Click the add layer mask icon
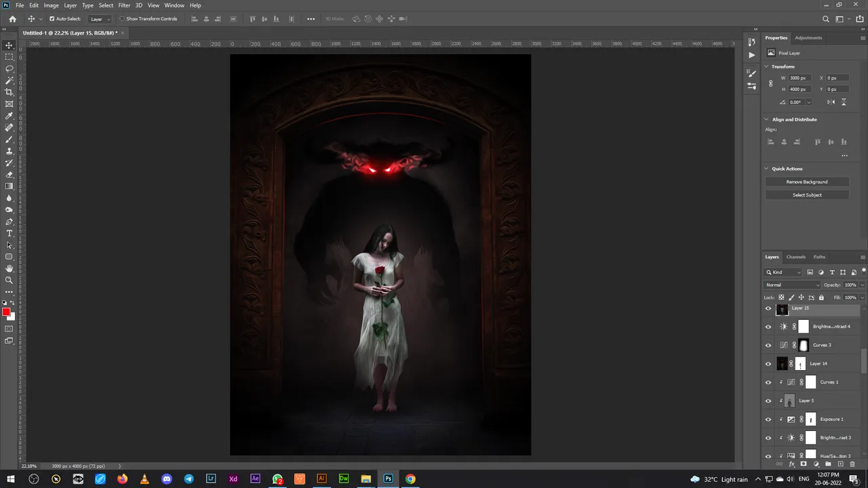The image size is (868, 488). point(804,464)
